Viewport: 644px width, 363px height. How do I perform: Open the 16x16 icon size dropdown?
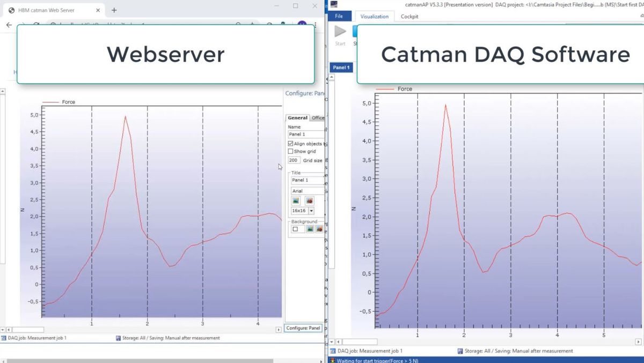(x=311, y=211)
